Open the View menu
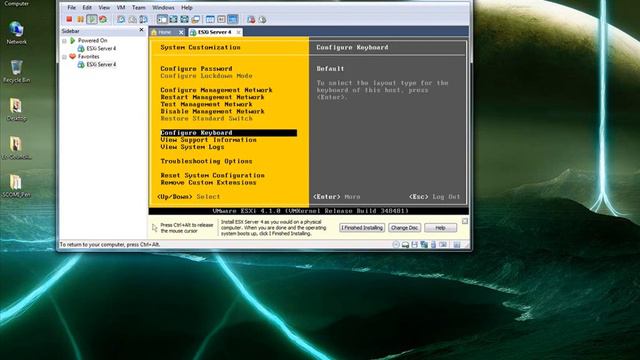This screenshot has width=640, height=360. click(x=104, y=7)
